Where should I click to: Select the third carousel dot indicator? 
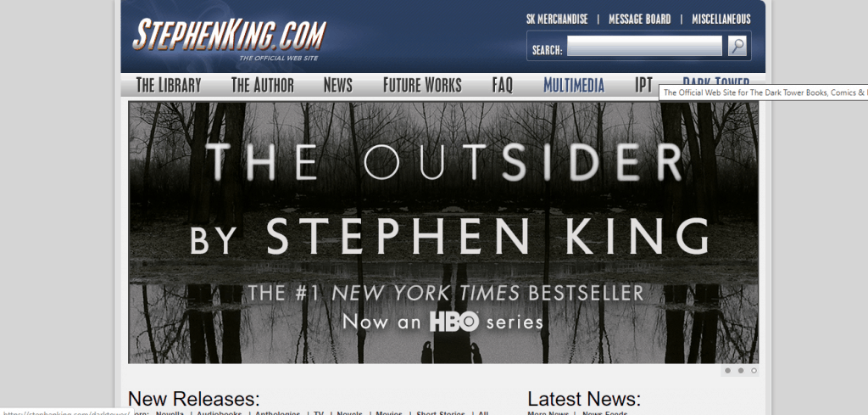click(x=754, y=371)
